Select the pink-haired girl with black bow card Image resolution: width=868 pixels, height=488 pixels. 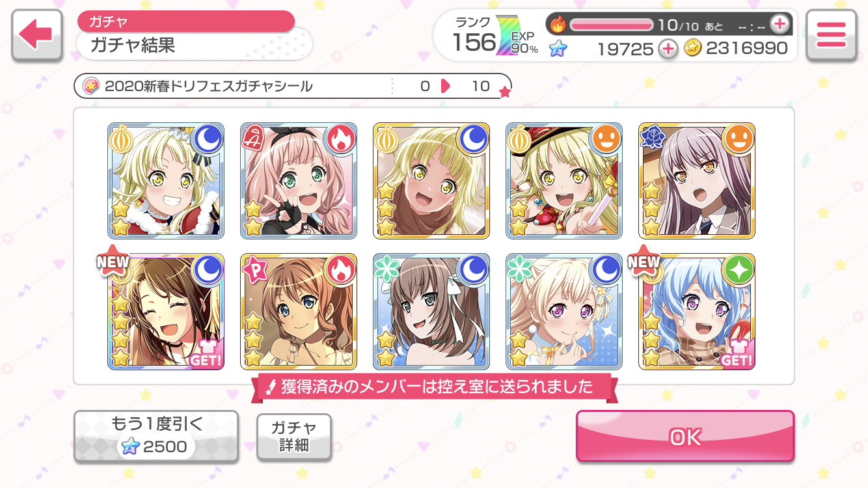pyautogui.click(x=299, y=180)
